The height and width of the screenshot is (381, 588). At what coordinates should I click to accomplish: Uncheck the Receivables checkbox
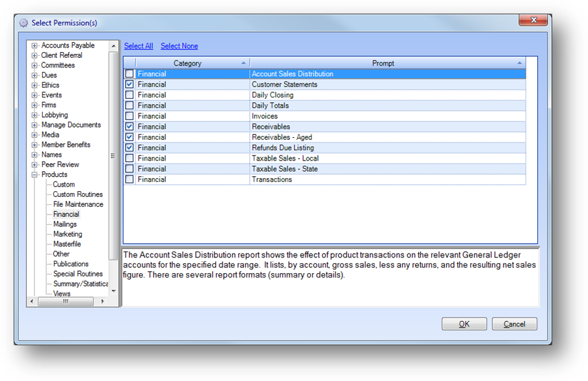coord(129,126)
